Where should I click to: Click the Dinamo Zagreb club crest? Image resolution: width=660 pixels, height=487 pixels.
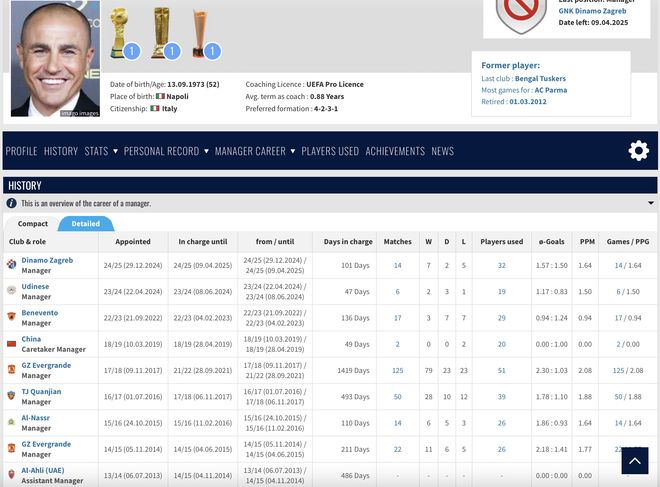click(11, 265)
